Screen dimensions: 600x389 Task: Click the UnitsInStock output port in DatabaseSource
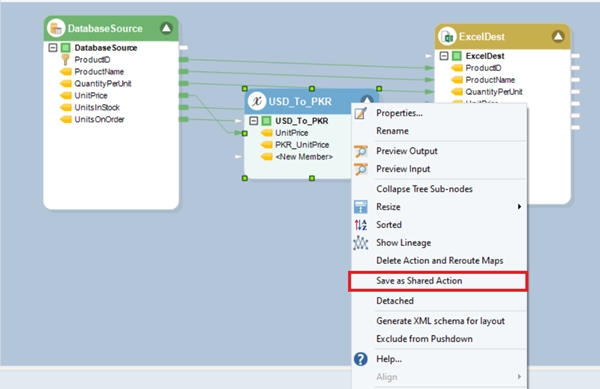click(x=184, y=107)
